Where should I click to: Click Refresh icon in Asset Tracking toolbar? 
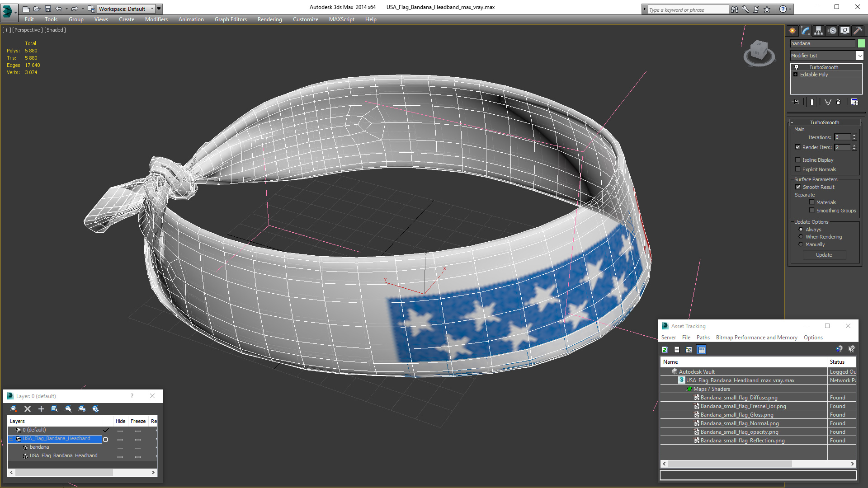[x=665, y=350]
